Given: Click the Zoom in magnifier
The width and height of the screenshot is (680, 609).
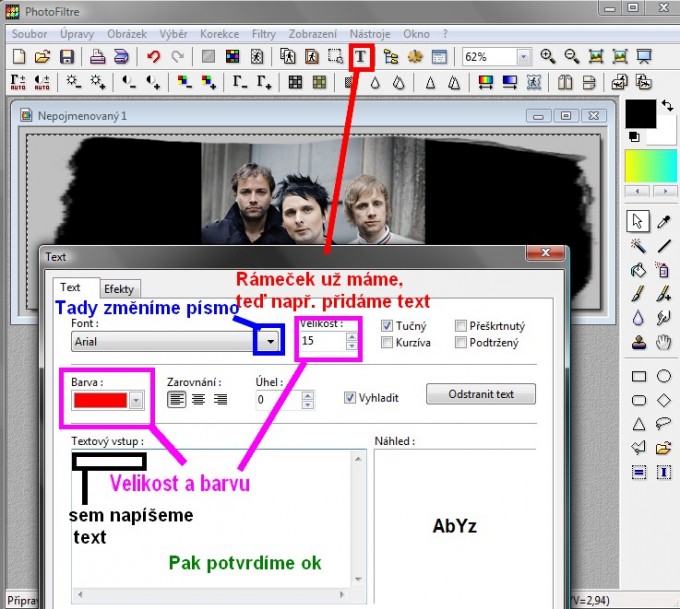Looking at the screenshot, I should (x=548, y=56).
